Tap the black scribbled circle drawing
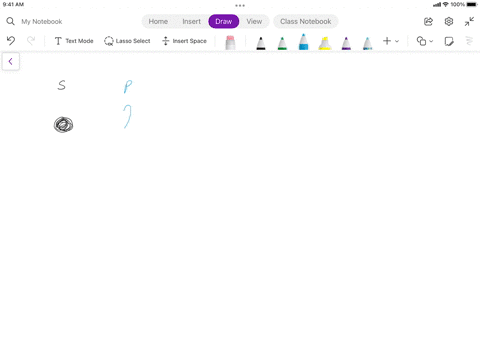480x360 pixels. (63, 125)
